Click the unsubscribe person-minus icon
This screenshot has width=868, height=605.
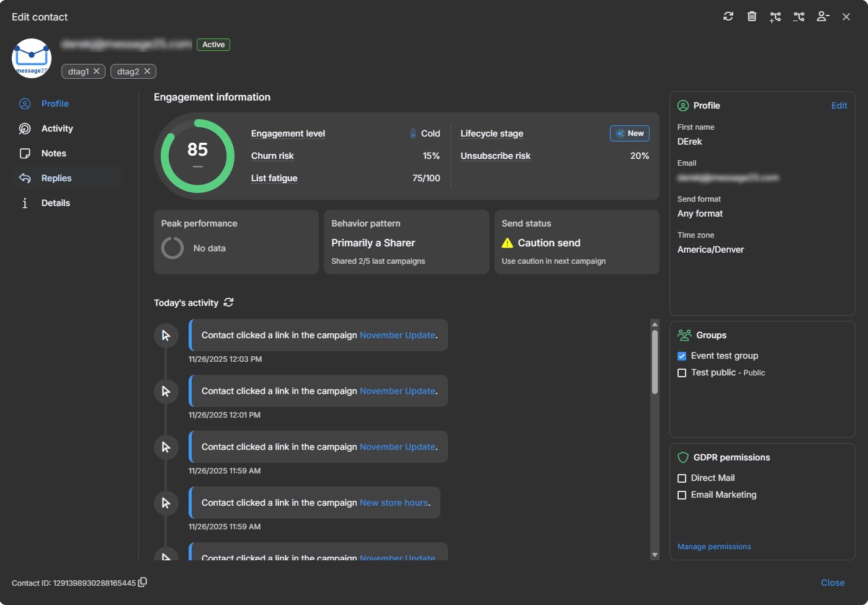[823, 16]
